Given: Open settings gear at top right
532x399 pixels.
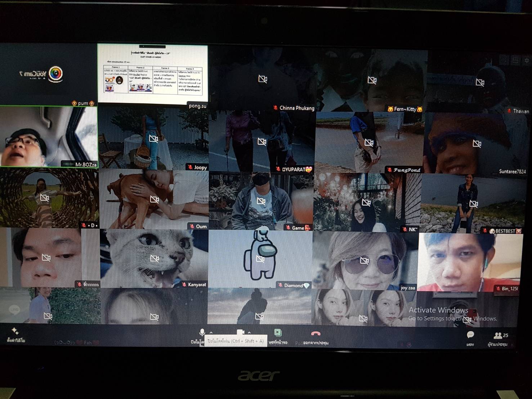Looking at the screenshot, I should click(527, 60).
